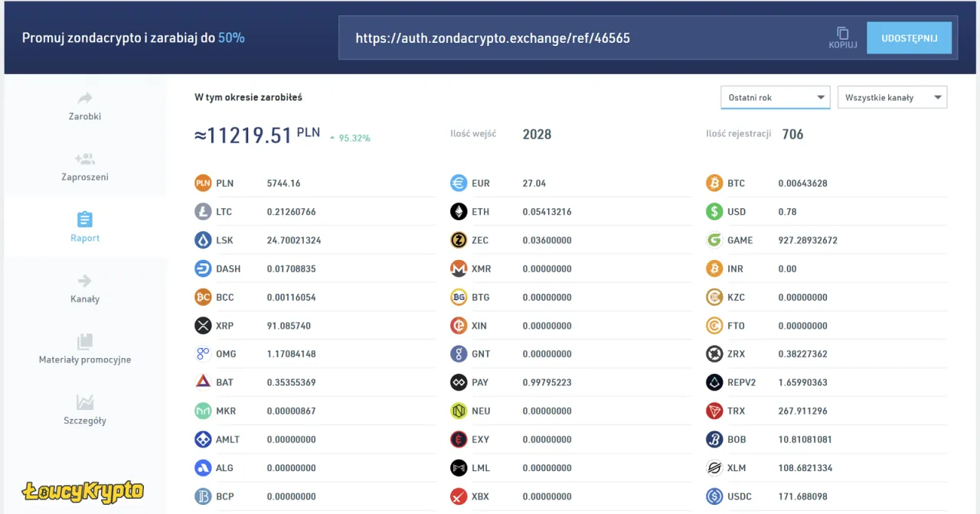Screen dimensions: 980x514
Task: Click the BCP coin icon
Action: (x=203, y=496)
